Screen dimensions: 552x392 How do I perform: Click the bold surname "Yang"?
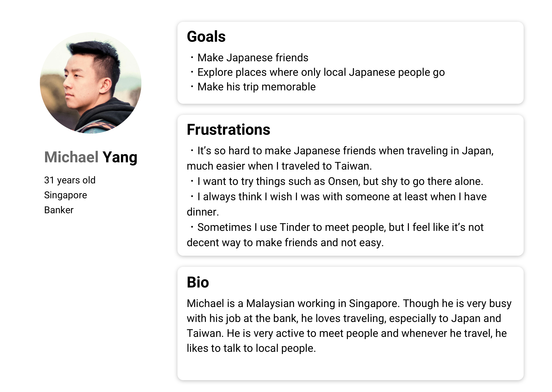click(x=120, y=157)
